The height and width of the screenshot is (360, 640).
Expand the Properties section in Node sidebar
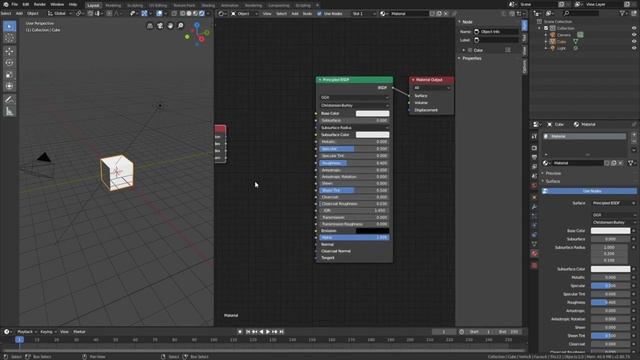coord(471,58)
